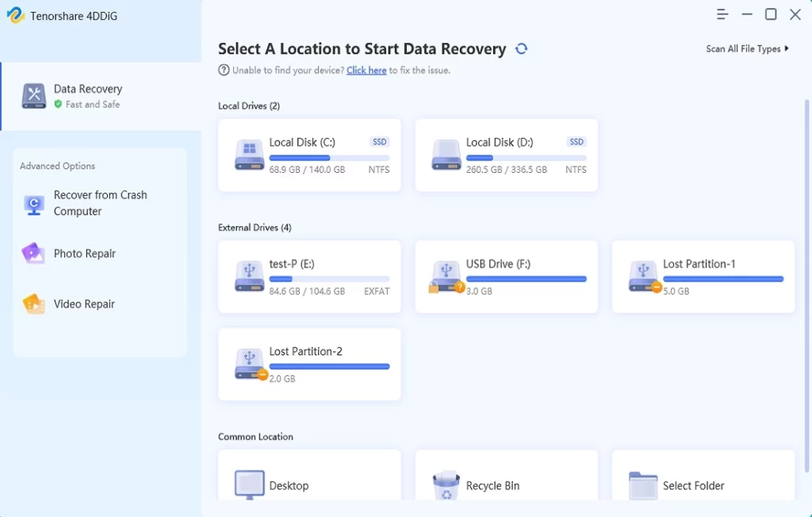The image size is (812, 517).
Task: Click the Lost Partition-1 drive icon
Action: (644, 278)
